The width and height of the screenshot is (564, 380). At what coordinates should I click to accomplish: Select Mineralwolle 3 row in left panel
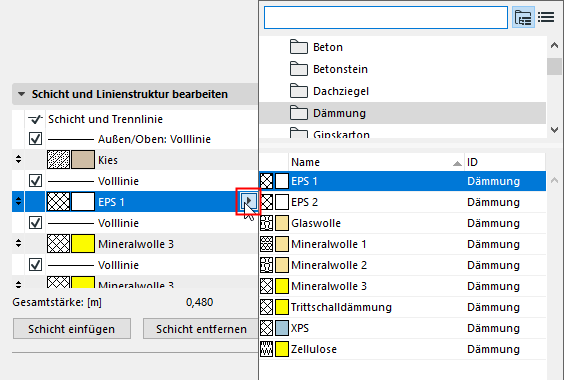[135, 244]
